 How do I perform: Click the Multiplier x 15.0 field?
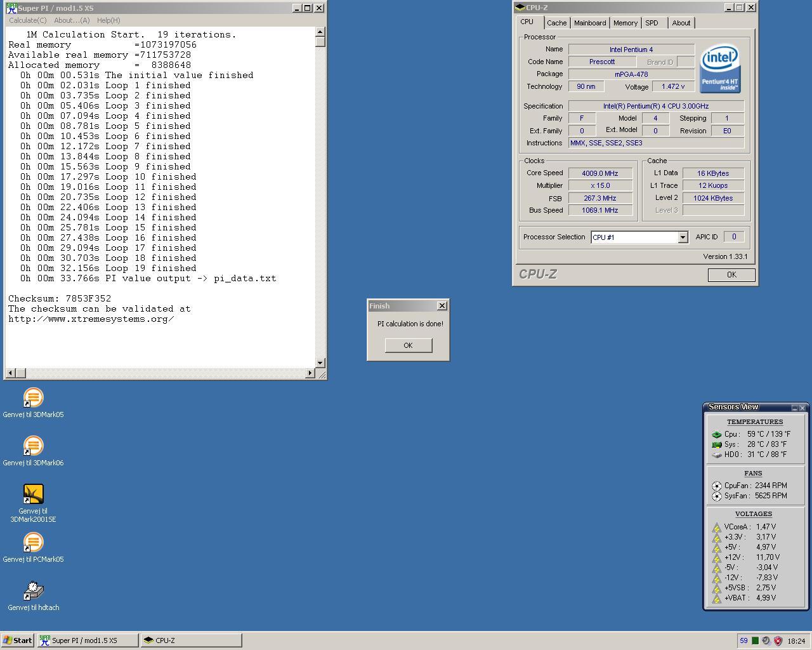(x=600, y=186)
